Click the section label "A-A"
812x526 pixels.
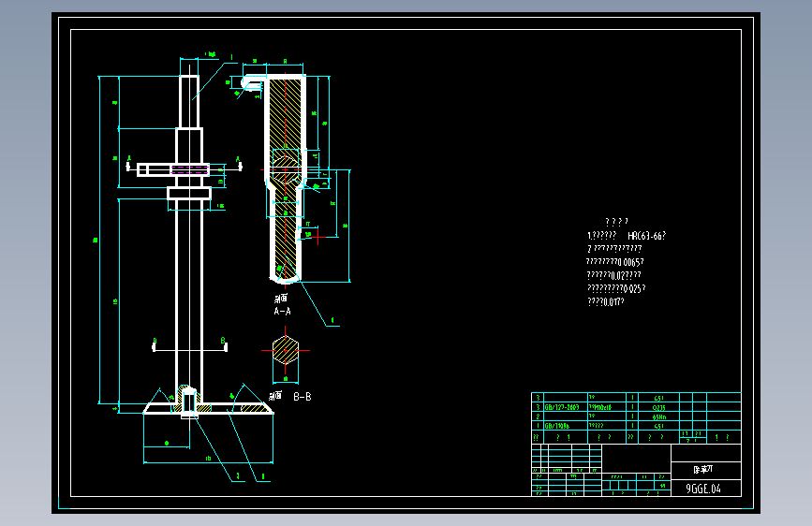[282, 311]
